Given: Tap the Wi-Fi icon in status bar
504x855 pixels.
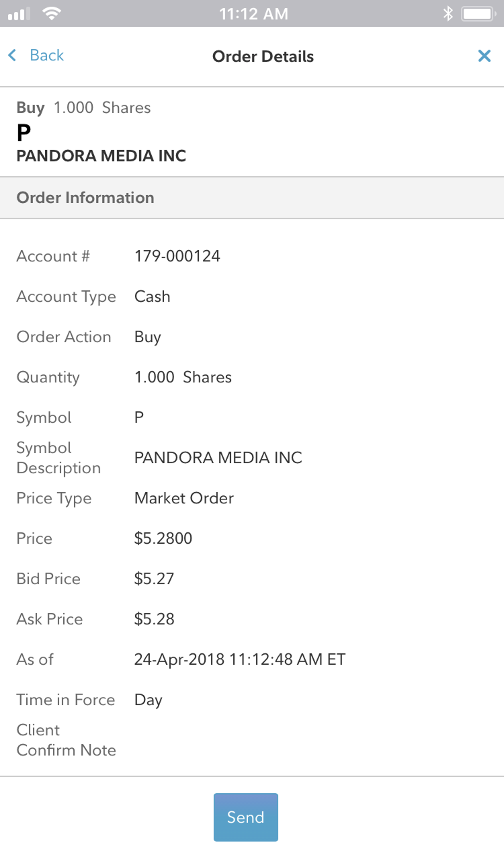Looking at the screenshot, I should (51, 13).
